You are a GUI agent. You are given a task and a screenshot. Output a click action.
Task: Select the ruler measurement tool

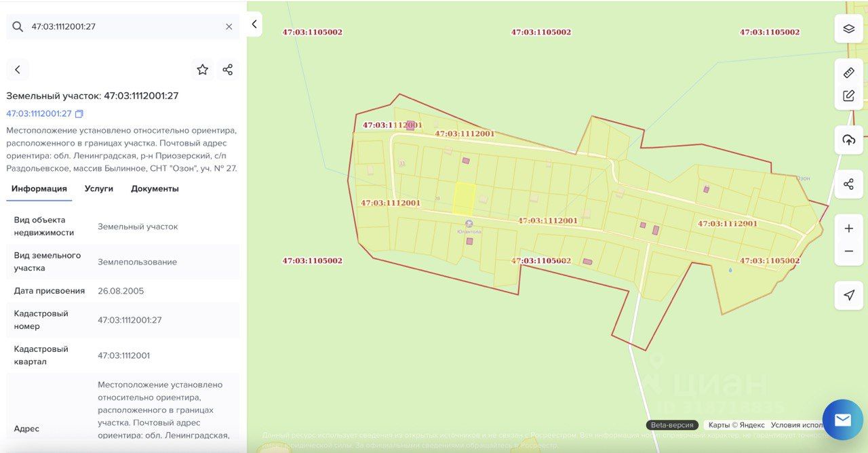pyautogui.click(x=848, y=73)
